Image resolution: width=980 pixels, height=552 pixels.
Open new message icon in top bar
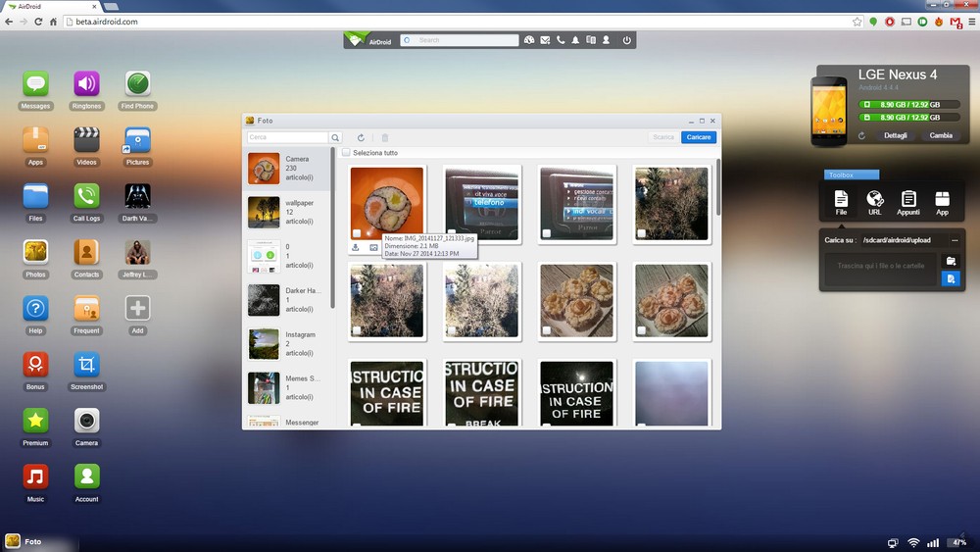(x=545, y=40)
